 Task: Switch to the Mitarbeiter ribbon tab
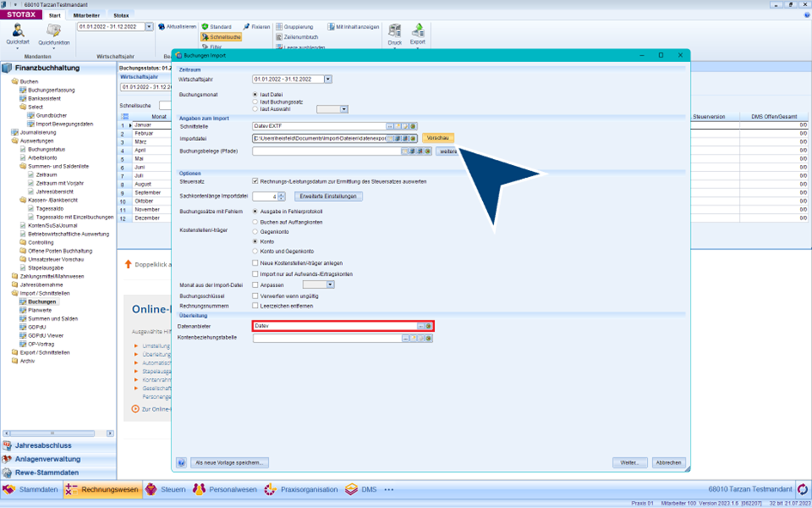tap(86, 15)
